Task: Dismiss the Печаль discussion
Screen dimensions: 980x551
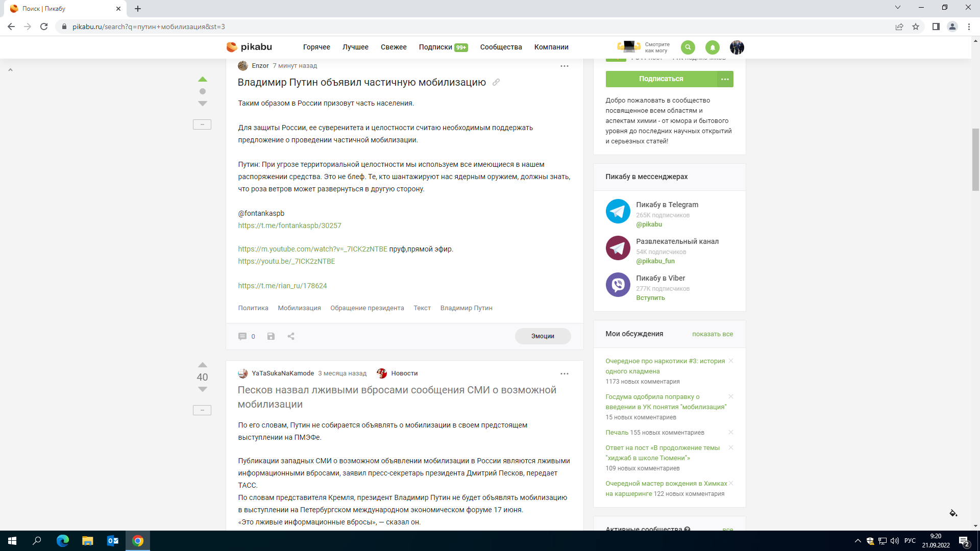Action: coord(731,432)
